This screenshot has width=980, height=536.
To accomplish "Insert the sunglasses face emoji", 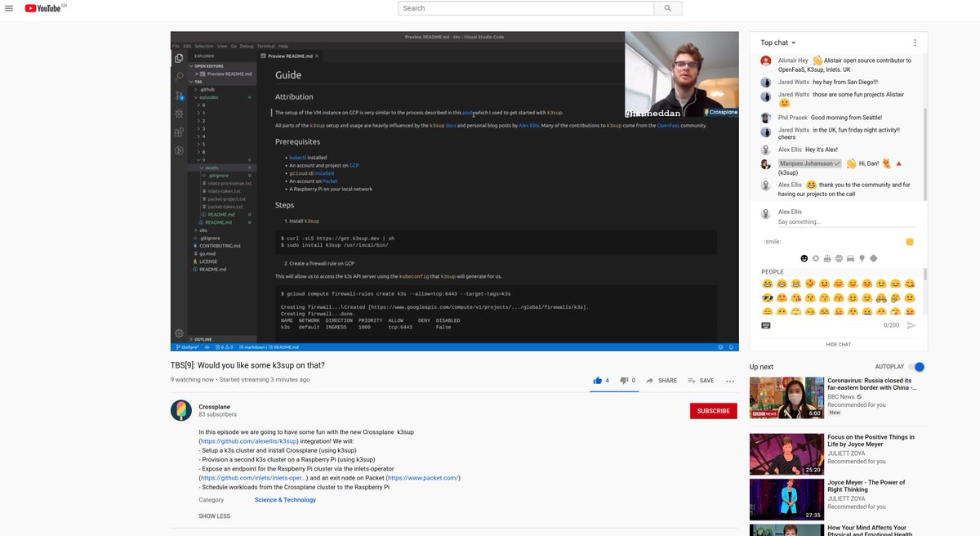I will [x=768, y=298].
